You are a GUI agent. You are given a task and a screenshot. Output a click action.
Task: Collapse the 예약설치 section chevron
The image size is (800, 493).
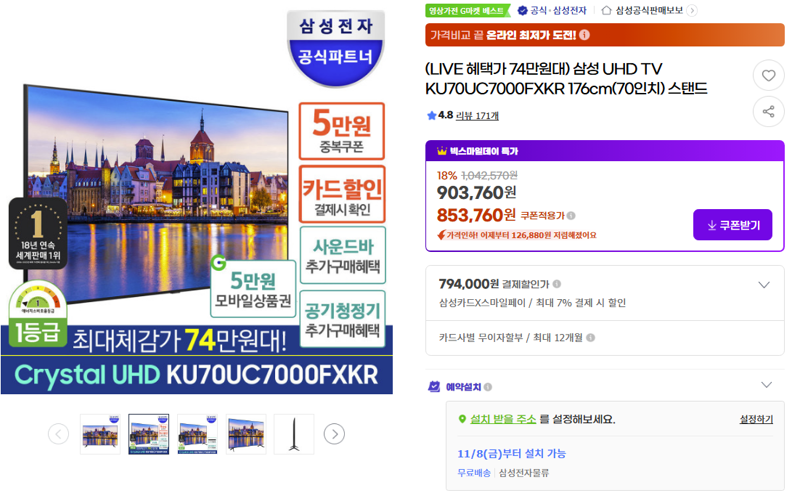coord(766,385)
